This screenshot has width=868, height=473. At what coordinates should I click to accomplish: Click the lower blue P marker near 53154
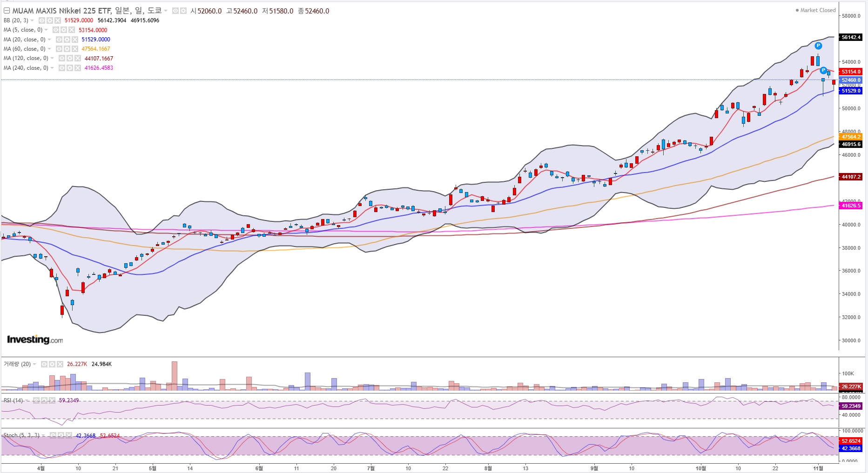click(x=823, y=71)
